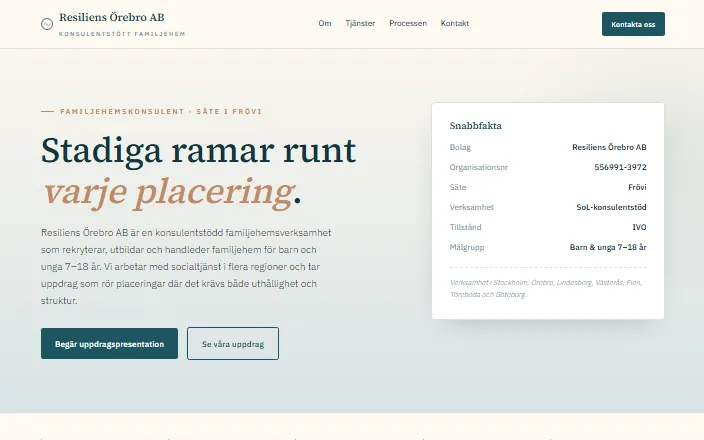Click the italic varje placering text
Screen dimensions: 704x440
tap(168, 192)
